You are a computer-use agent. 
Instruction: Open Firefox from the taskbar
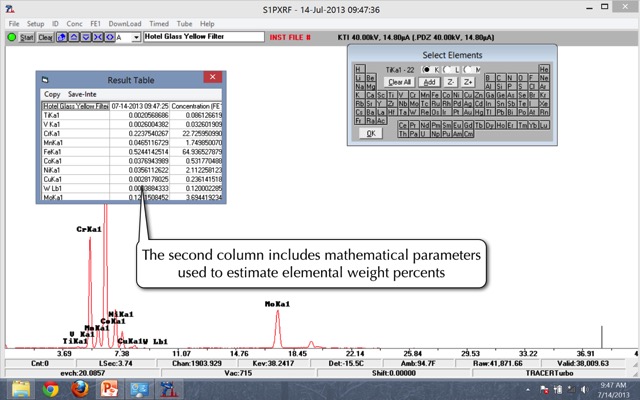(81, 389)
